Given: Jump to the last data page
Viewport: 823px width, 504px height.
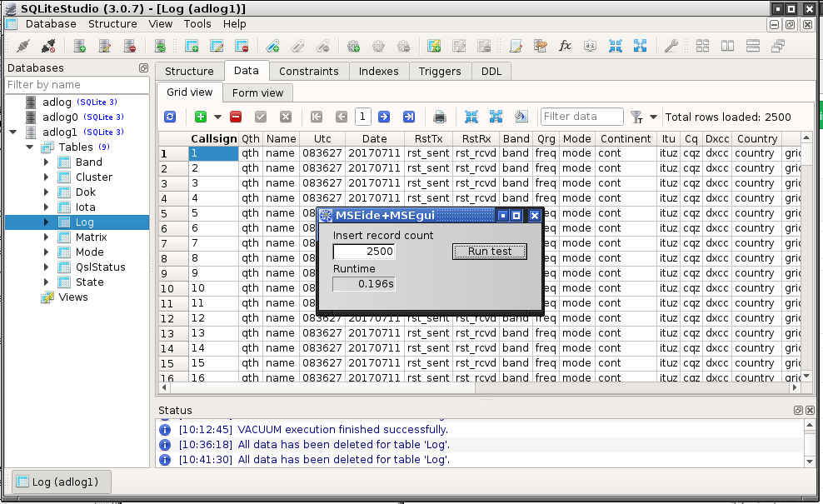Looking at the screenshot, I should (409, 117).
